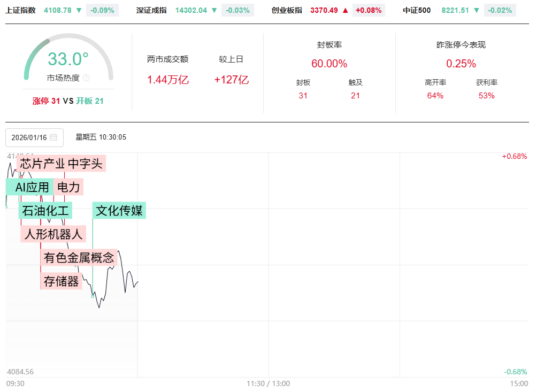
Task: Click the red up arrow beside 3370.49
Action: click(x=345, y=10)
